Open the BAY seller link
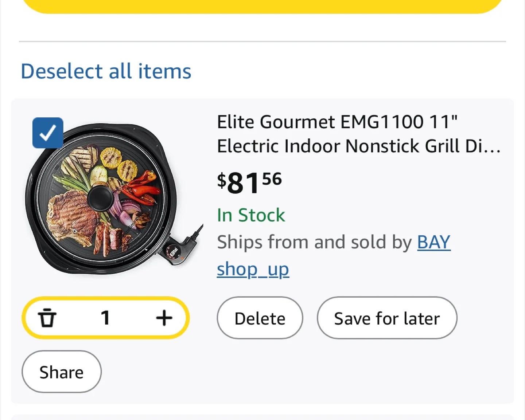 [433, 242]
